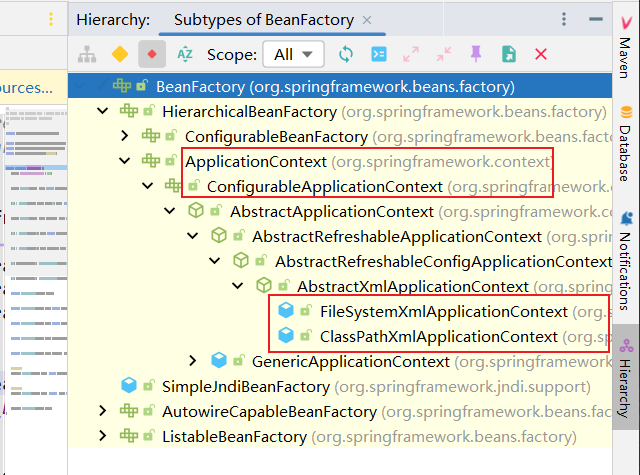Select ClassPathXmlApplicationContext in the tree
The image size is (640, 475).
click(x=439, y=337)
